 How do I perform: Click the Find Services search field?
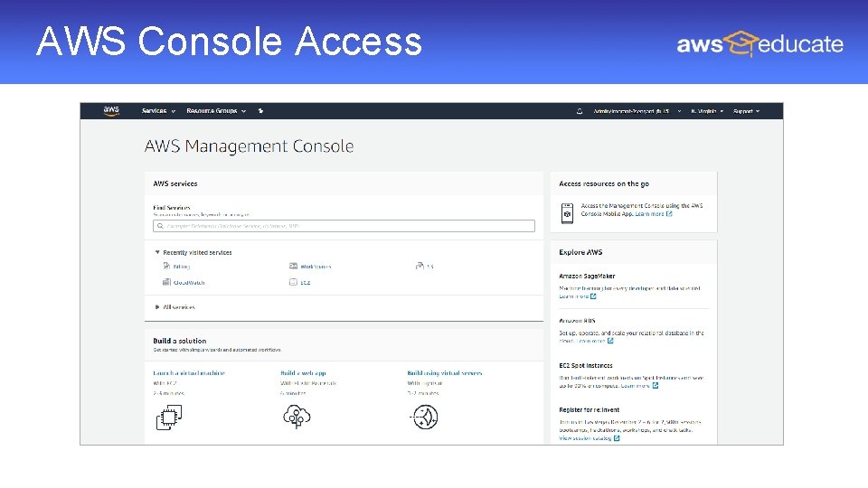point(344,226)
